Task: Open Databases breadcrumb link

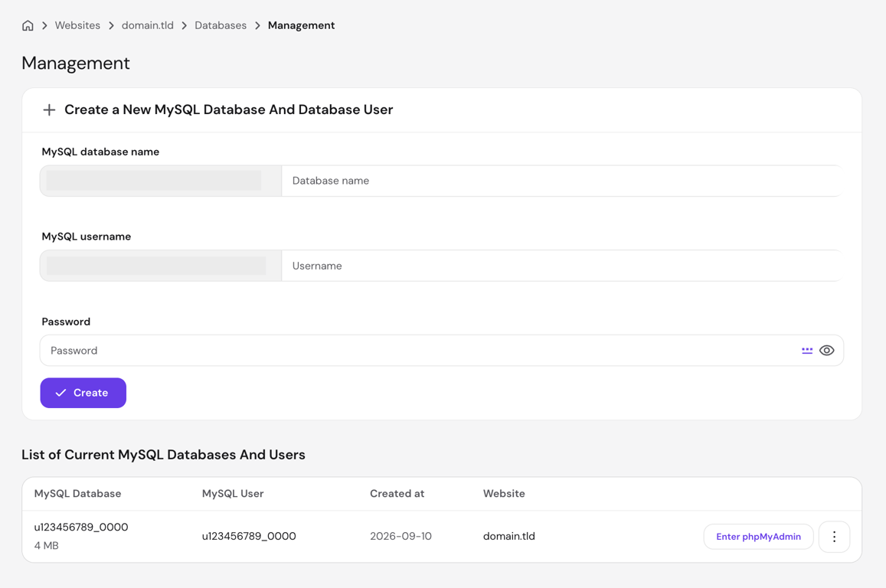Action: click(221, 25)
